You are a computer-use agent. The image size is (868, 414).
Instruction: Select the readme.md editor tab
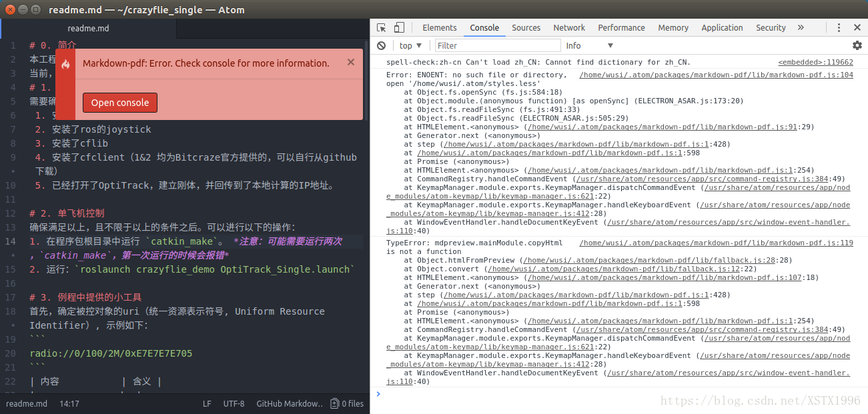[89, 29]
